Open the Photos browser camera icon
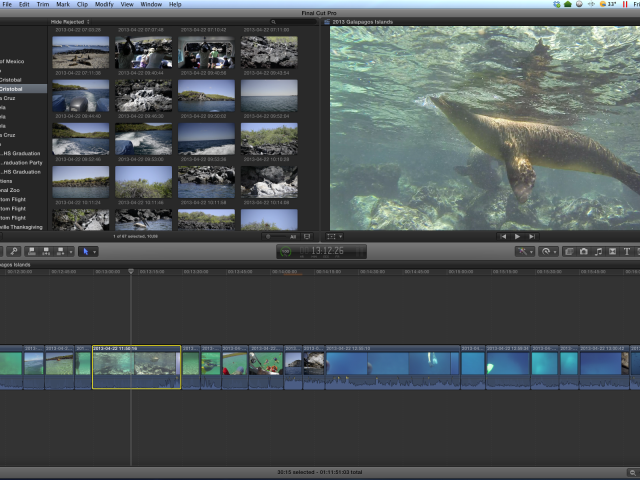The image size is (640, 480). 584,251
